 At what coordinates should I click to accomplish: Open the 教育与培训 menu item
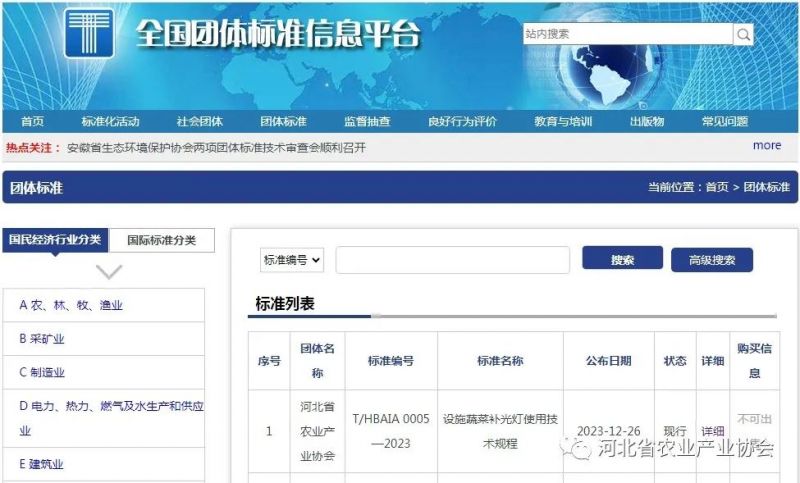click(563, 121)
